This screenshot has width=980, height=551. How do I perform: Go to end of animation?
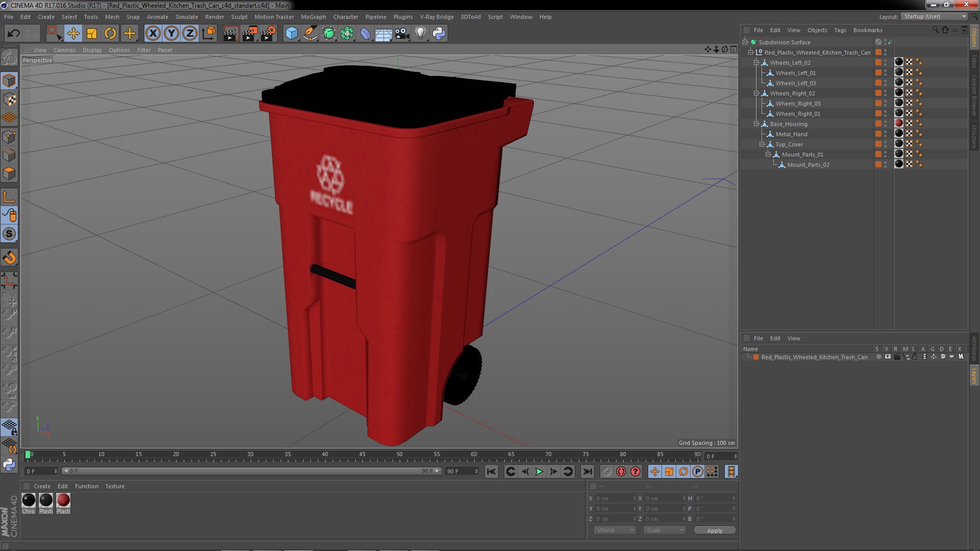(587, 472)
